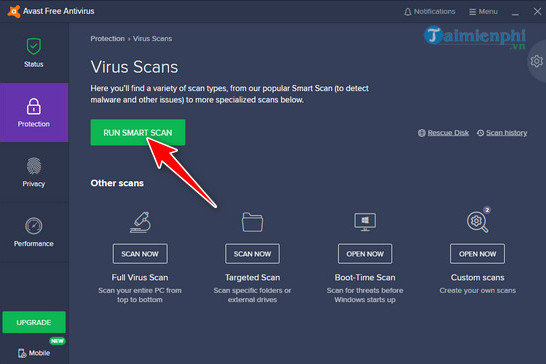
Task: Click the microscope Full Virus Scan icon
Action: pos(140,222)
